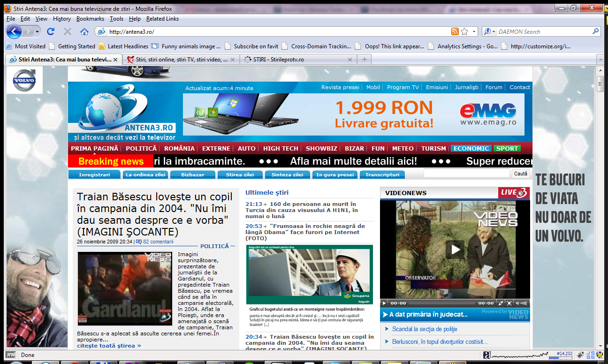608x364 pixels.
Task: Click the JS/SS toggle icon in status bar
Action: [590, 355]
